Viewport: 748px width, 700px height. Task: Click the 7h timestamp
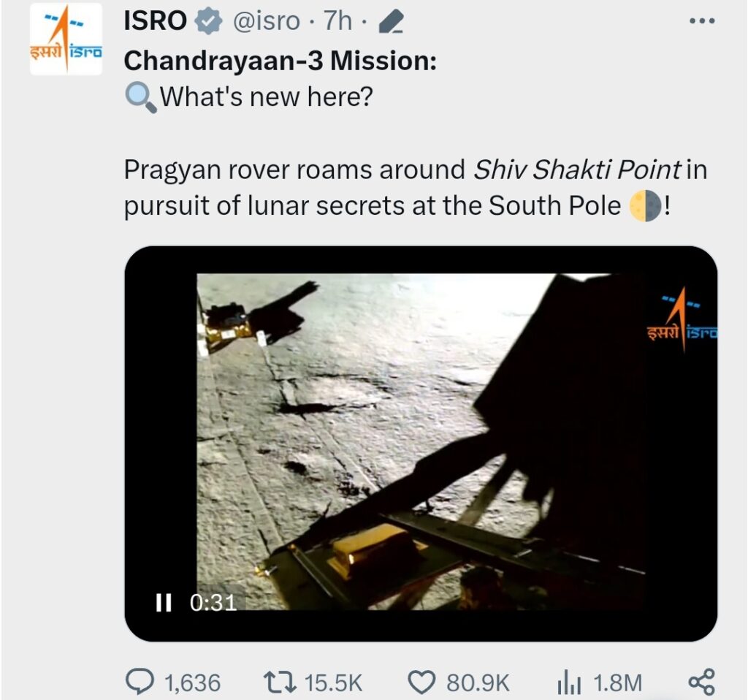point(337,21)
